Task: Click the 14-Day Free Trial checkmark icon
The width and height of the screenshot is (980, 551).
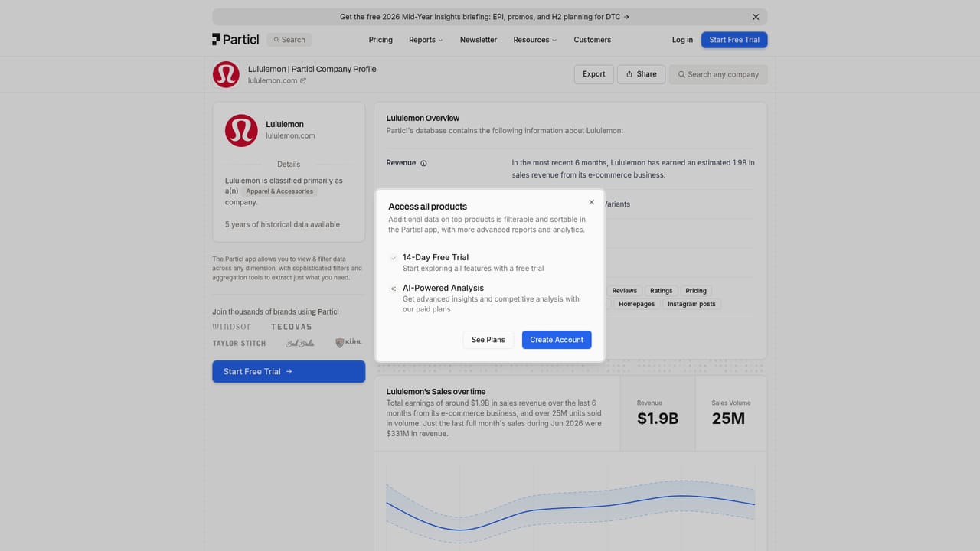Action: (394, 258)
